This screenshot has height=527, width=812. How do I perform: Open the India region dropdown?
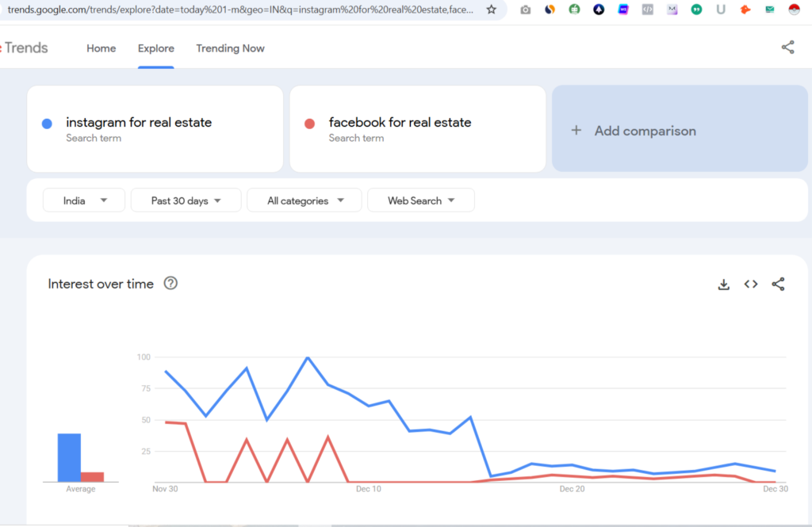pos(84,200)
